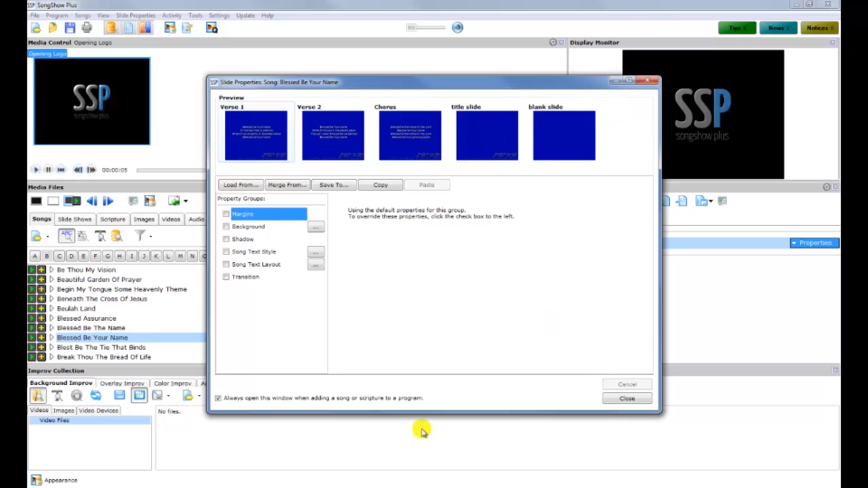This screenshot has height=488, width=868.
Task: Click the funnel filter icon in Songs
Action: [140, 236]
